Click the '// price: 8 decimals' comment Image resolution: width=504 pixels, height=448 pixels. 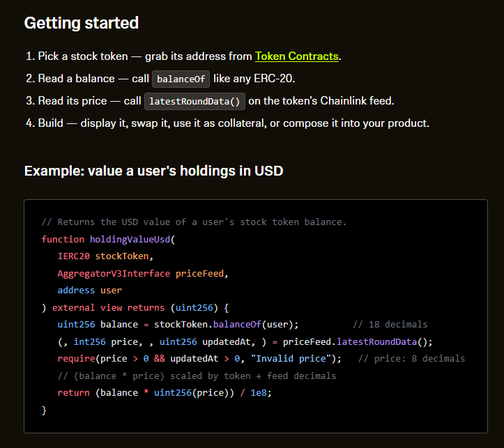coord(411,358)
